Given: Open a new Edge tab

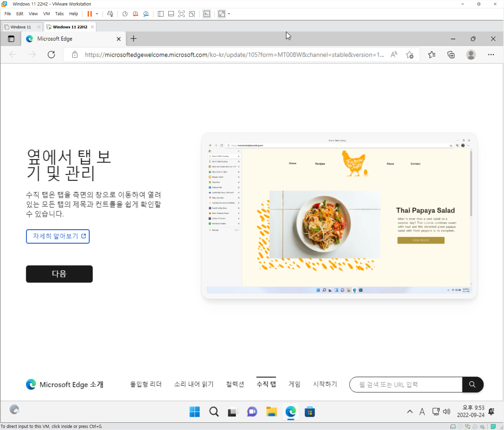Looking at the screenshot, I should point(134,39).
